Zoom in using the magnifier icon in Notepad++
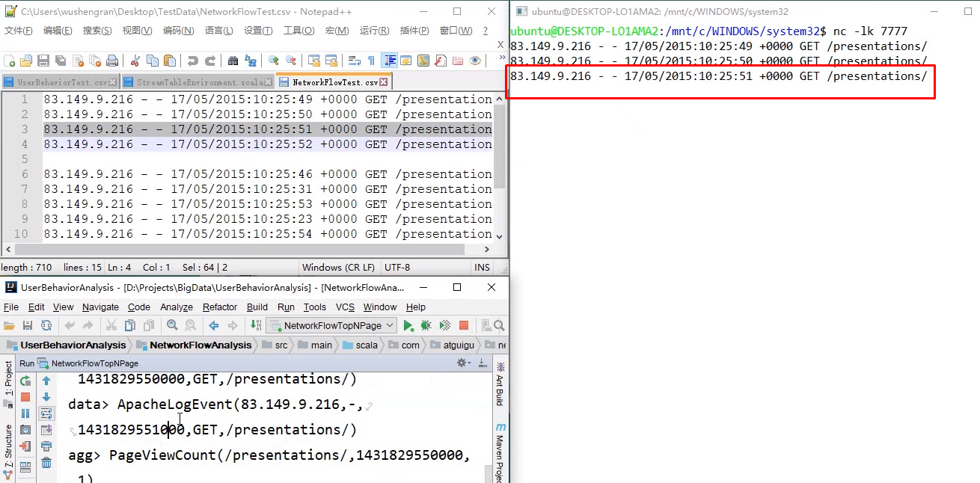This screenshot has width=980, height=483. [x=272, y=61]
